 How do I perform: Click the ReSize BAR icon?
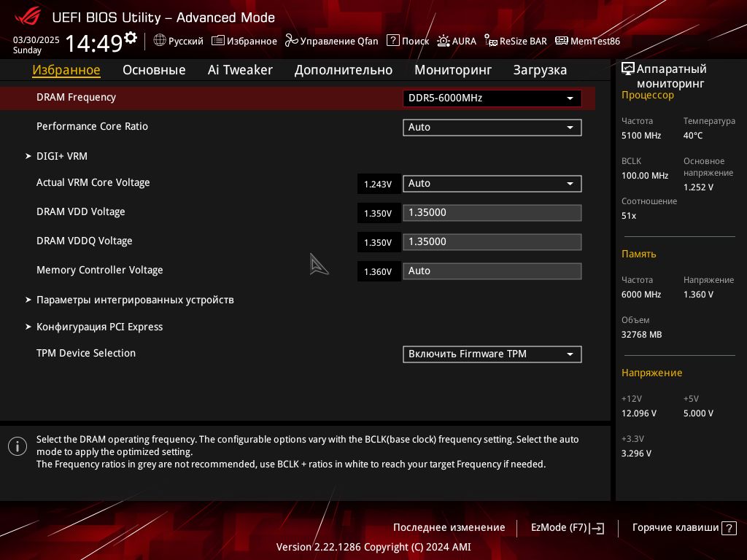coord(491,41)
